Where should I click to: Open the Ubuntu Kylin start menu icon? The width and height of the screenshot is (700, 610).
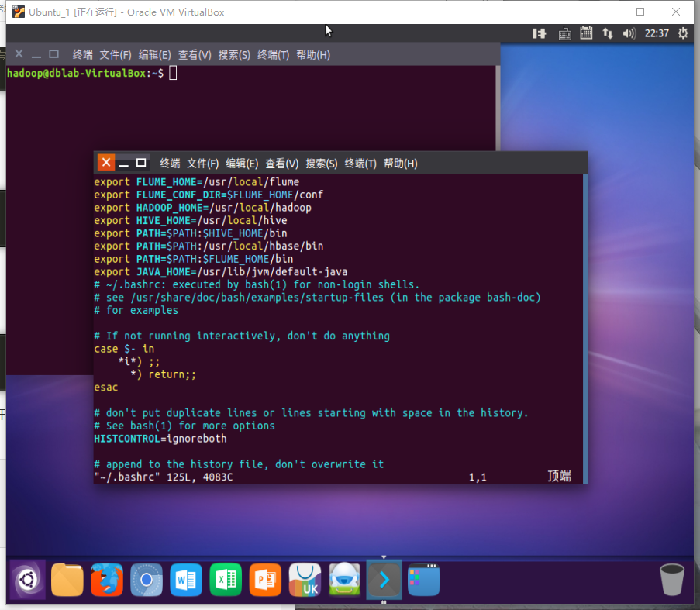pos(27,579)
